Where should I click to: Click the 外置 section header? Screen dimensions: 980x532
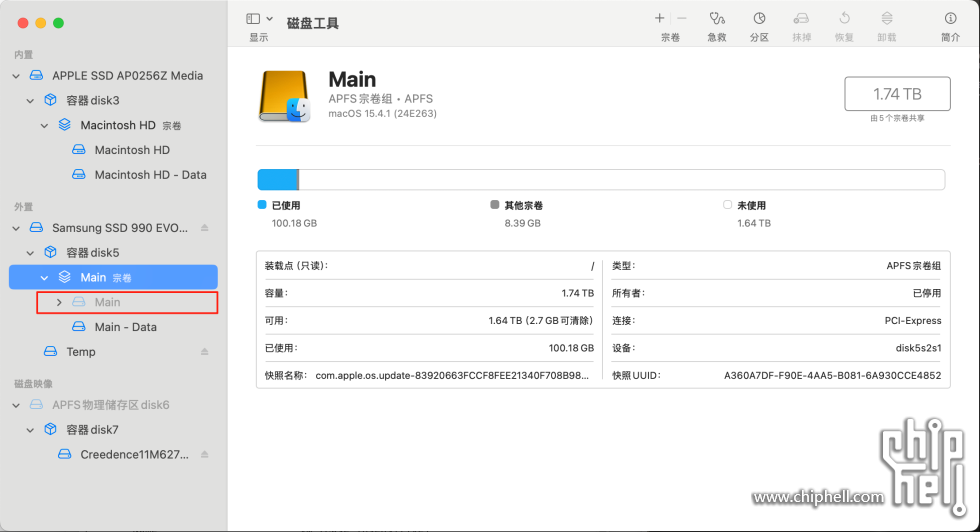pos(24,207)
